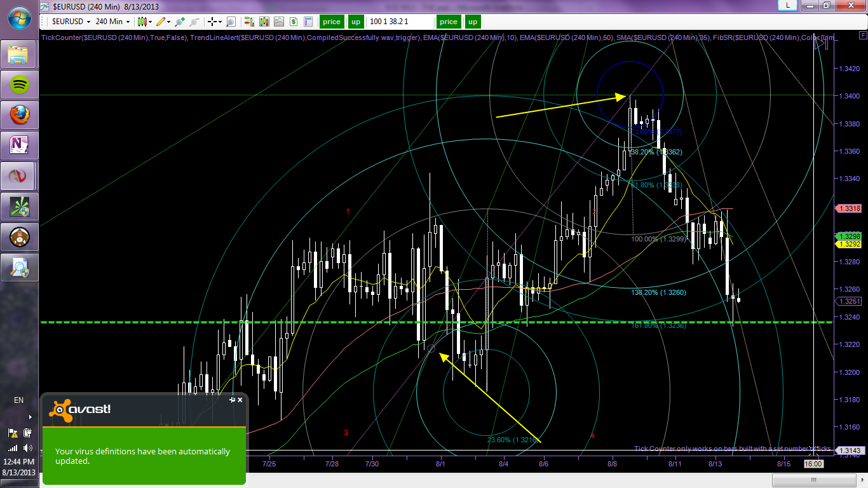Click the first green up button
The height and width of the screenshot is (488, 868).
[356, 22]
